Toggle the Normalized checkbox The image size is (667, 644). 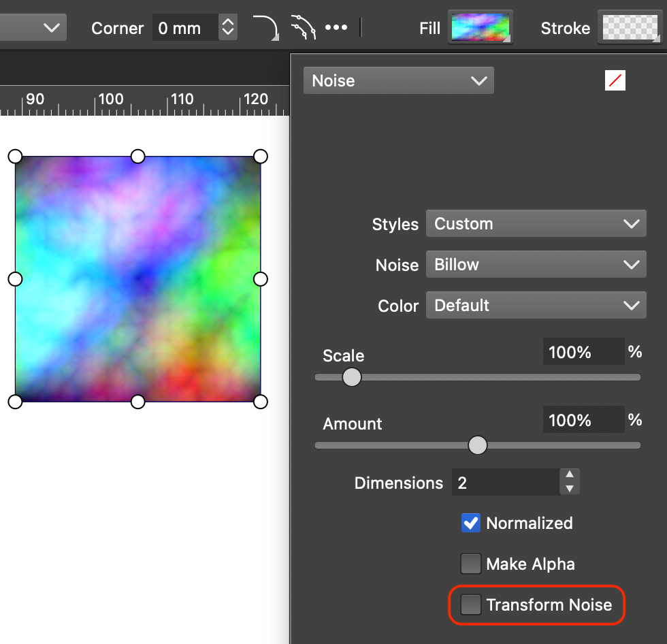[x=471, y=524]
